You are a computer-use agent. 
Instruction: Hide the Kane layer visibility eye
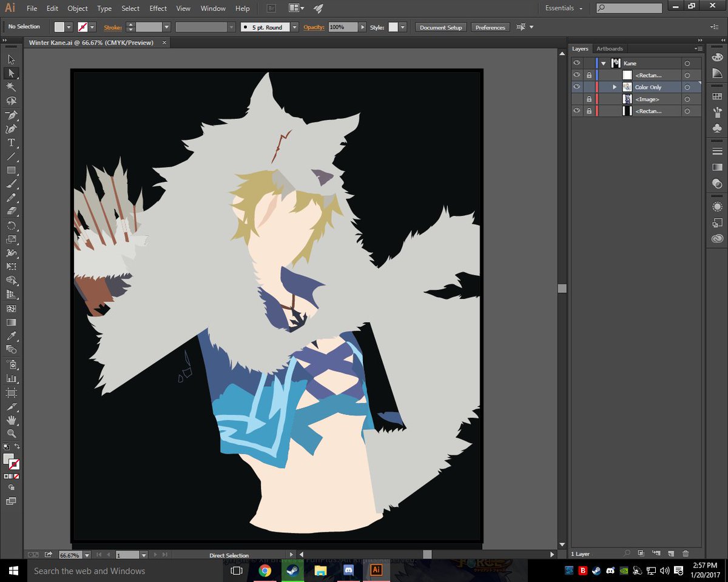pyautogui.click(x=577, y=63)
